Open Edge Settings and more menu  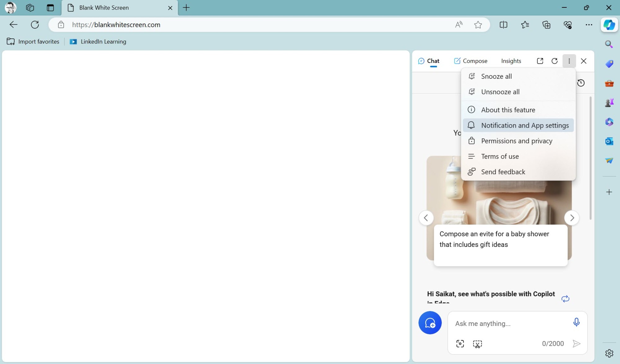point(589,25)
